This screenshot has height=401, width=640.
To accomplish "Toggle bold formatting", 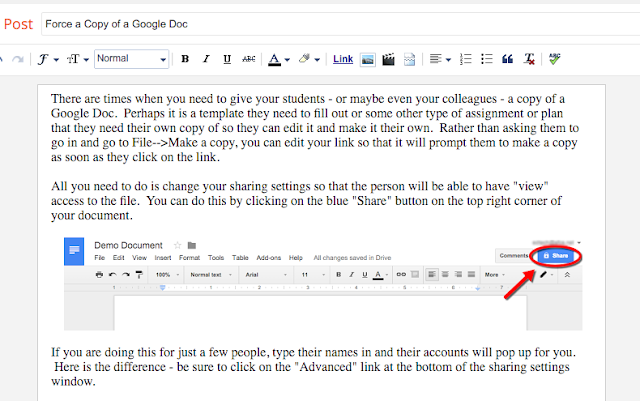I will pos(185,59).
